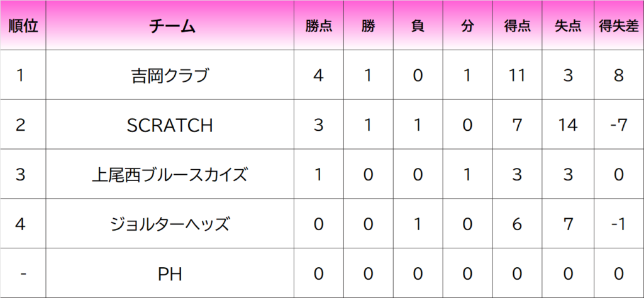Select the 勝 column header
Screen dimensions: 644x298
pos(369,26)
